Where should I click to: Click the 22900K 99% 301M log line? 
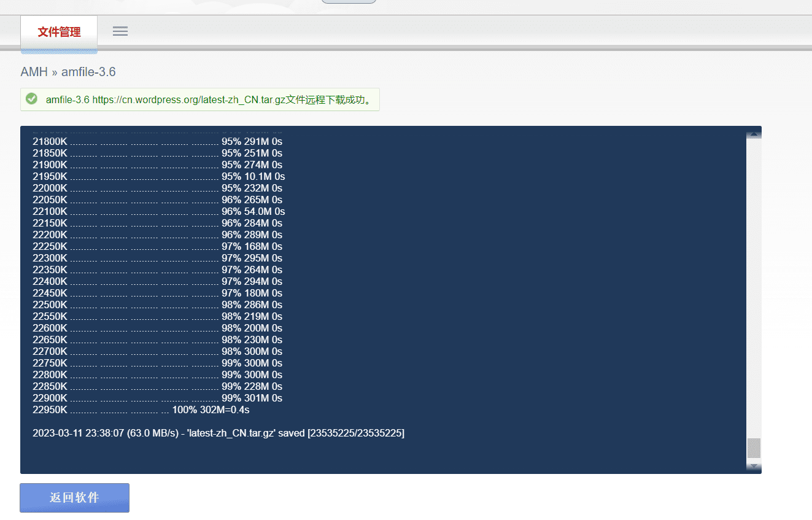point(157,398)
